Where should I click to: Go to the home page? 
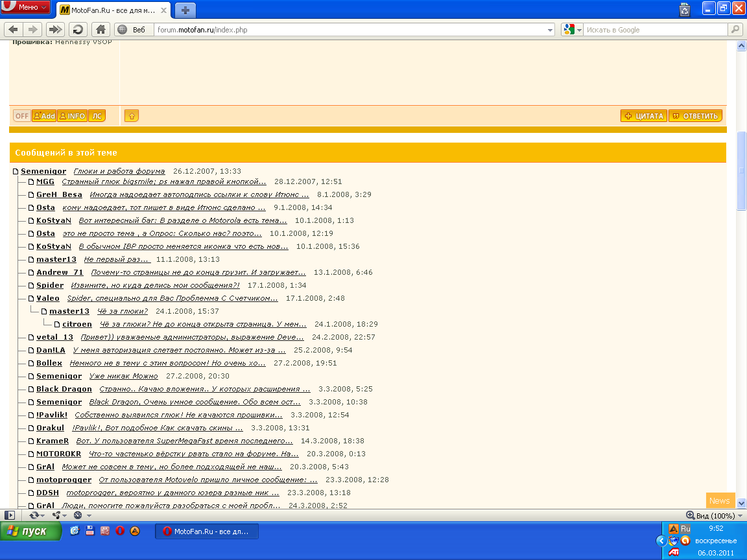pos(101,30)
